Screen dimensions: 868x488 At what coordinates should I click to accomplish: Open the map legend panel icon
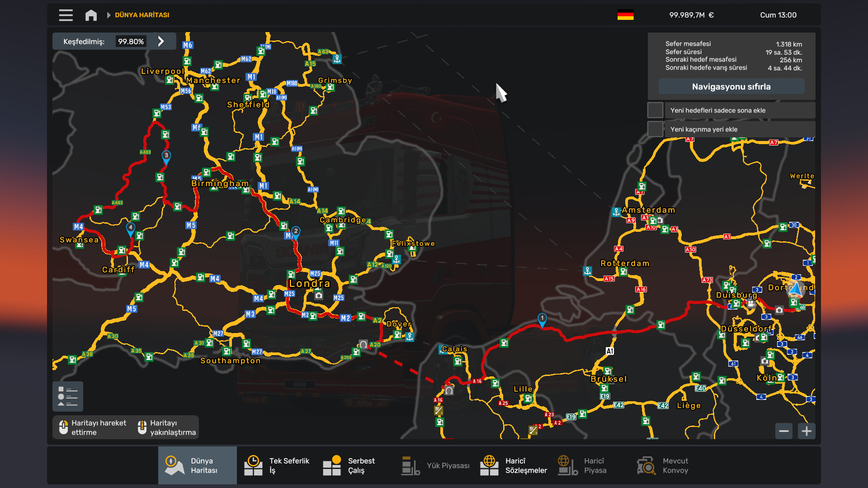[x=68, y=396]
